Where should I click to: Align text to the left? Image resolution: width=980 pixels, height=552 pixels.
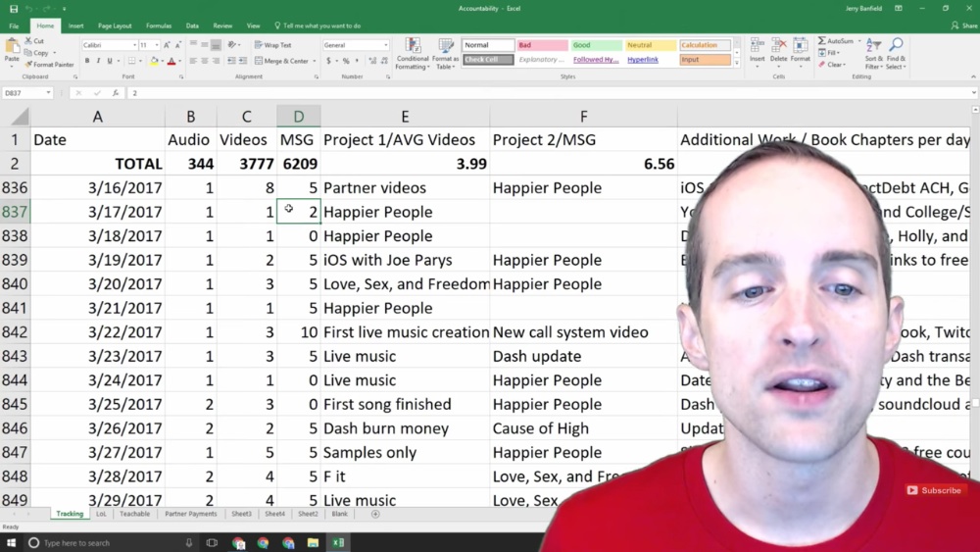[193, 61]
